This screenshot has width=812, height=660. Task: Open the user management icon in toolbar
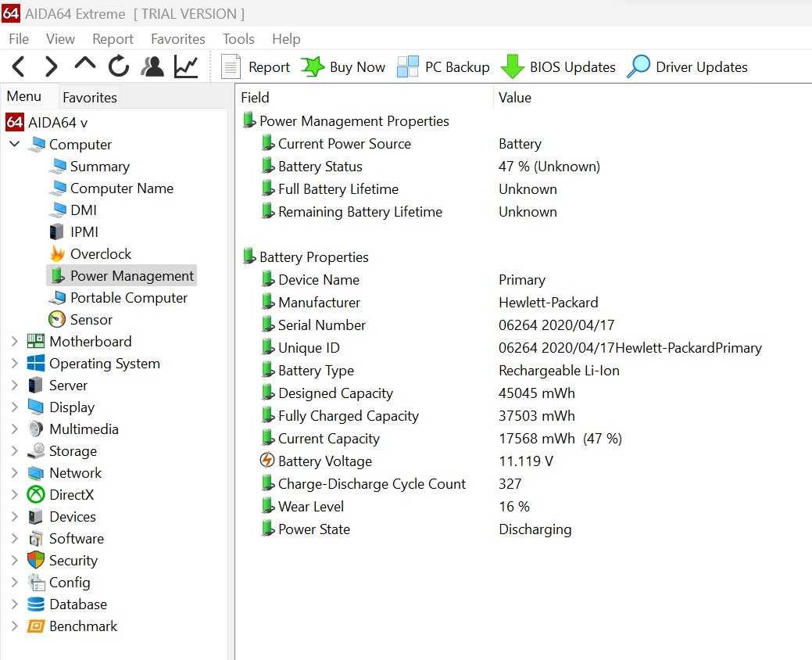pyautogui.click(x=152, y=66)
